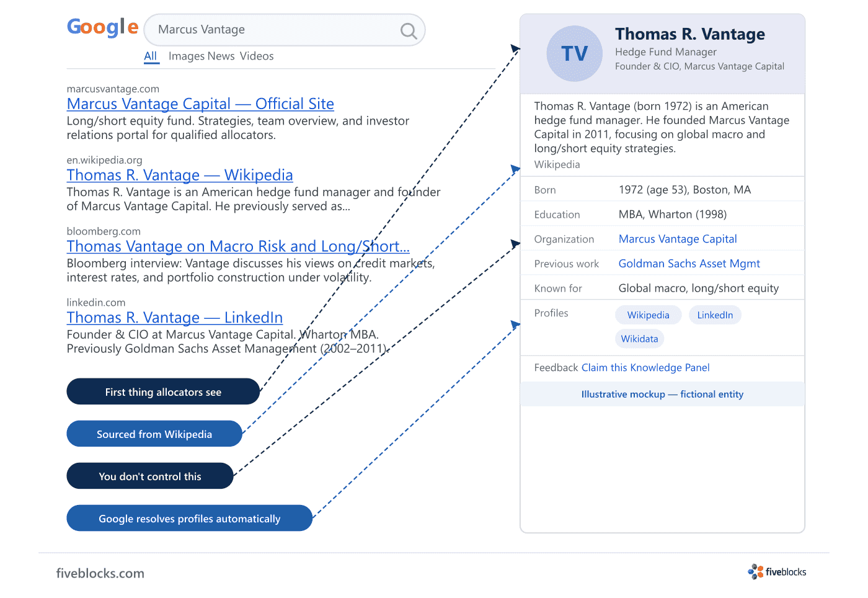This screenshot has height=598, width=868.
Task: Select the All search tab
Action: (151, 56)
